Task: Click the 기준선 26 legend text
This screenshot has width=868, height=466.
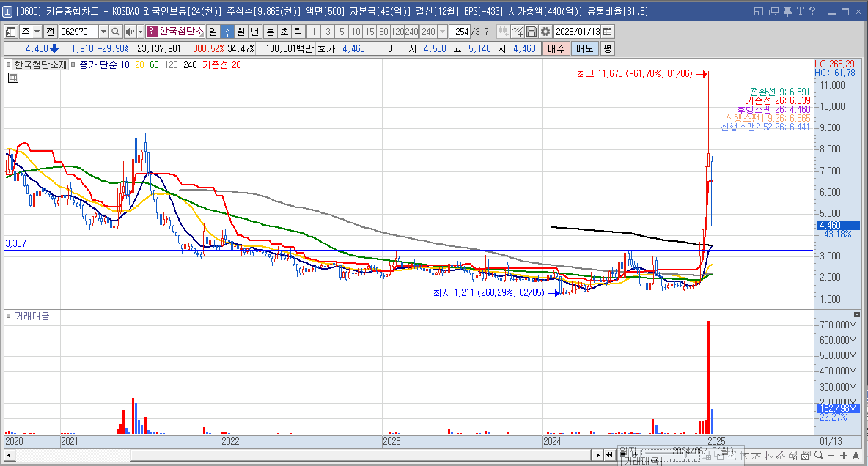Action: [221, 64]
